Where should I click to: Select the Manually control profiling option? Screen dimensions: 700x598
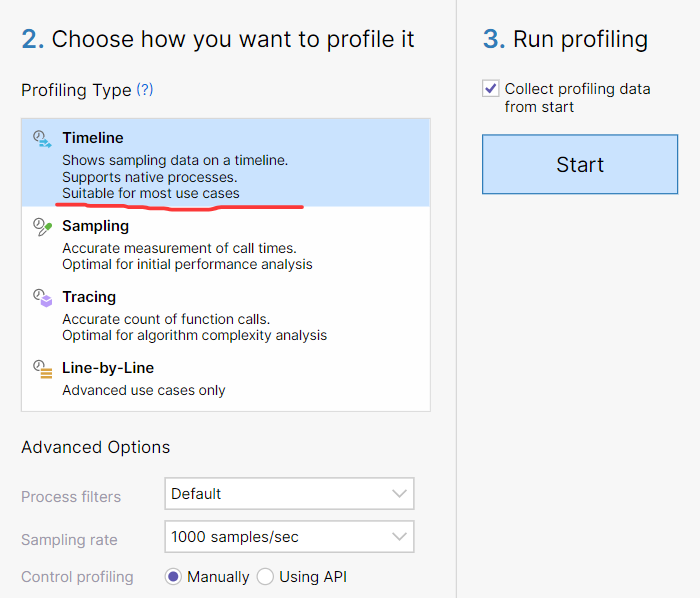pyautogui.click(x=173, y=577)
